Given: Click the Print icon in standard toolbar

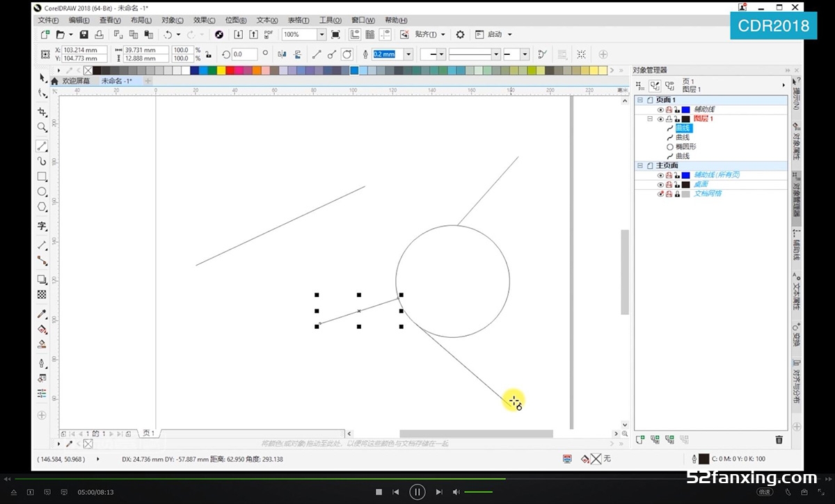Looking at the screenshot, I should (x=100, y=34).
